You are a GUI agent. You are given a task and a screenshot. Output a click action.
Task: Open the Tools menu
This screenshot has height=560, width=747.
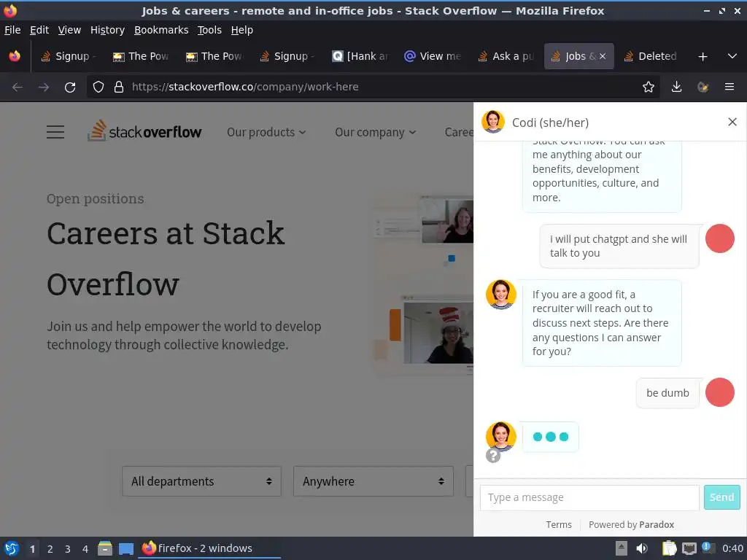[209, 30]
